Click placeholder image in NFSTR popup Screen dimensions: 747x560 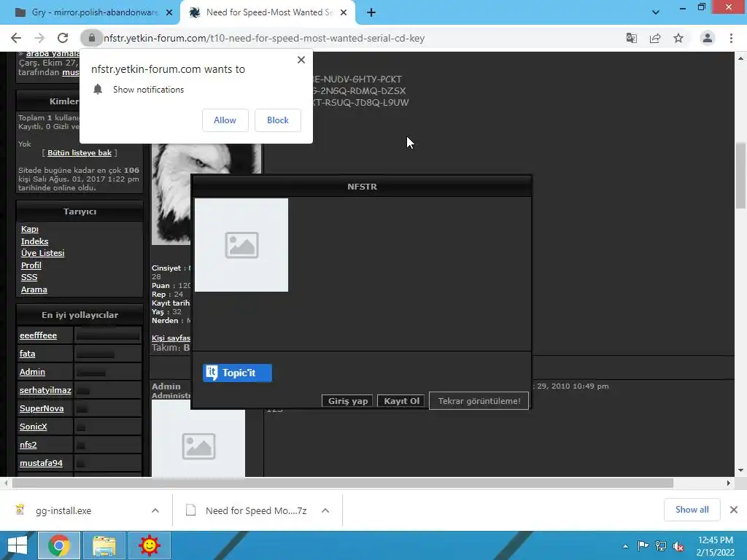coord(241,245)
